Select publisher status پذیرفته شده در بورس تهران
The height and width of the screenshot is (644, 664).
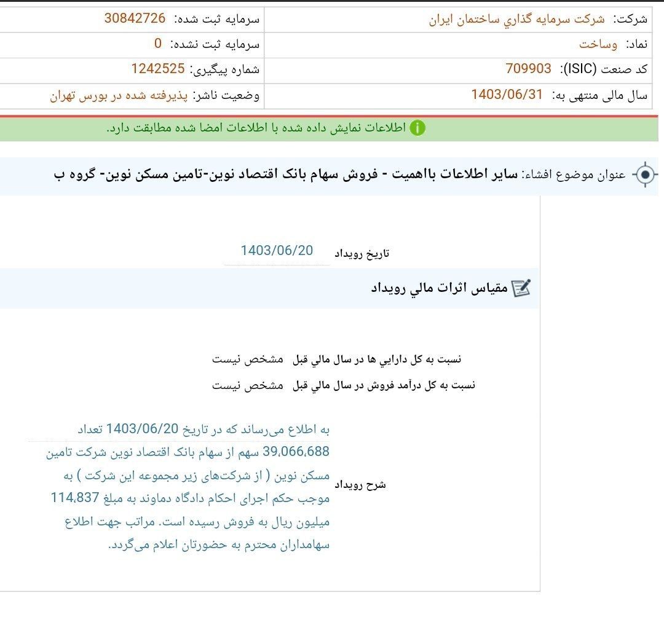(119, 95)
